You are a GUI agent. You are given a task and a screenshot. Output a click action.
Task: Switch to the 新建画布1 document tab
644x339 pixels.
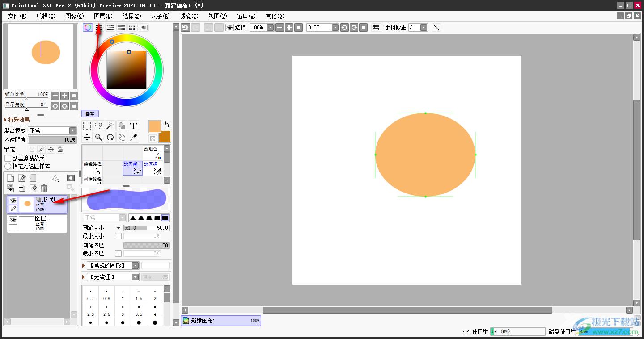pyautogui.click(x=221, y=321)
